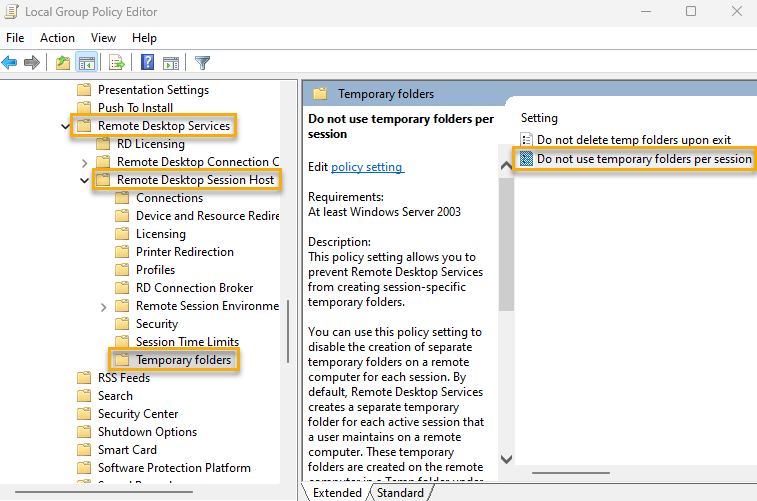Click the policy setting link
This screenshot has width=757, height=501.
tap(367, 167)
